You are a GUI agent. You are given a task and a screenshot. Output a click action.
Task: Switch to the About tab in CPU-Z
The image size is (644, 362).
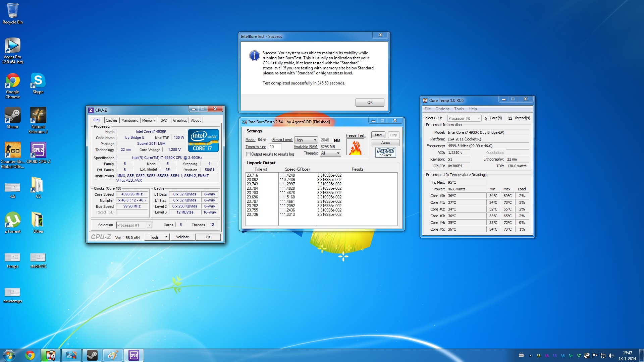[x=196, y=120]
